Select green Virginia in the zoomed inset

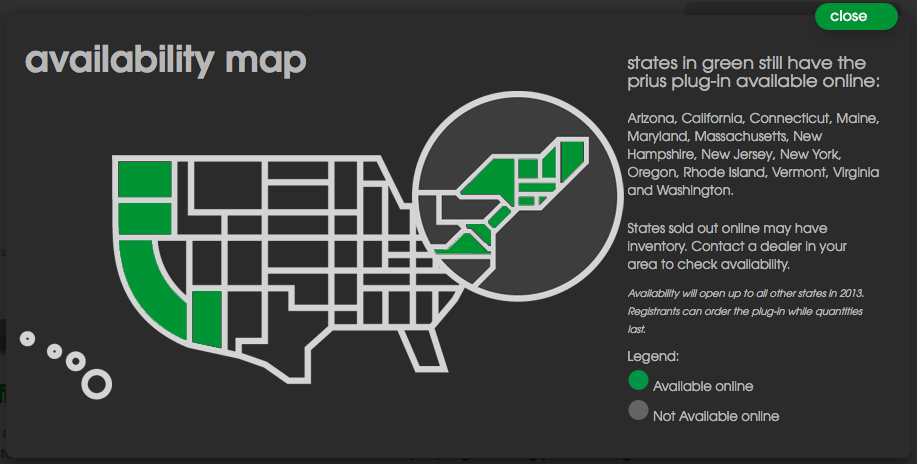coord(465,245)
